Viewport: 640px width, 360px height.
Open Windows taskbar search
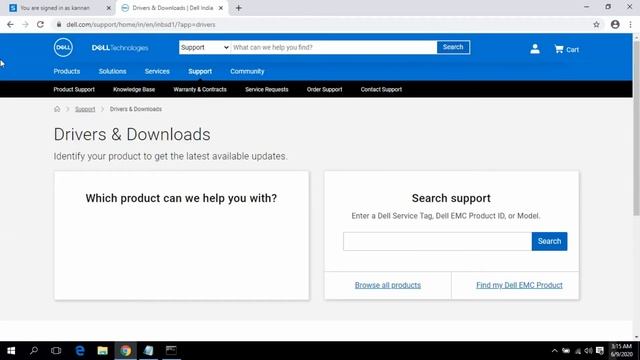[34, 351]
